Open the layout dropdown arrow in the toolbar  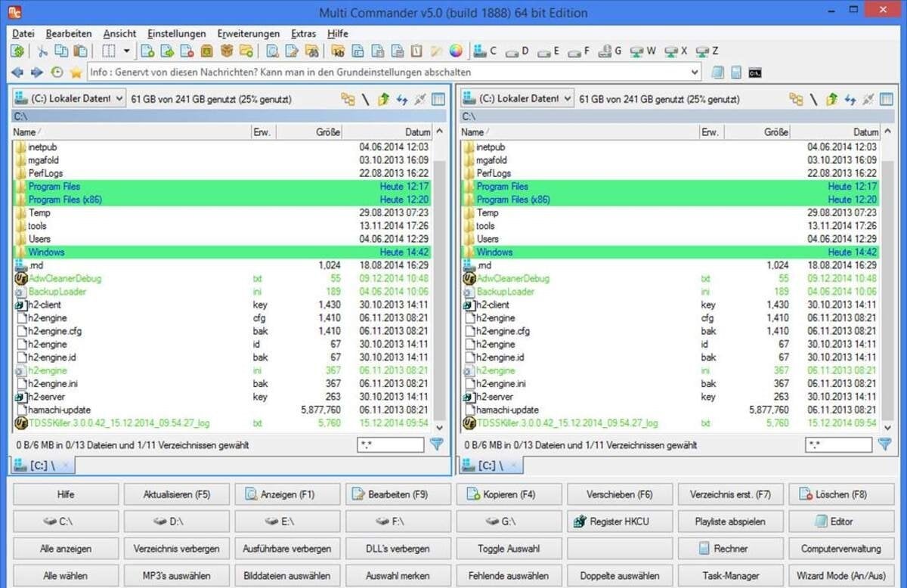click(x=126, y=51)
